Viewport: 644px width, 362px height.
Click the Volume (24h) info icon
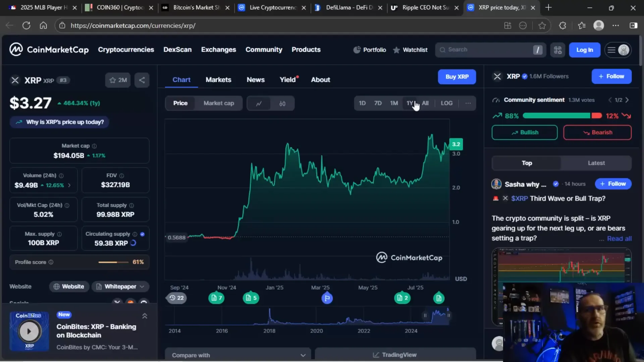tap(61, 176)
